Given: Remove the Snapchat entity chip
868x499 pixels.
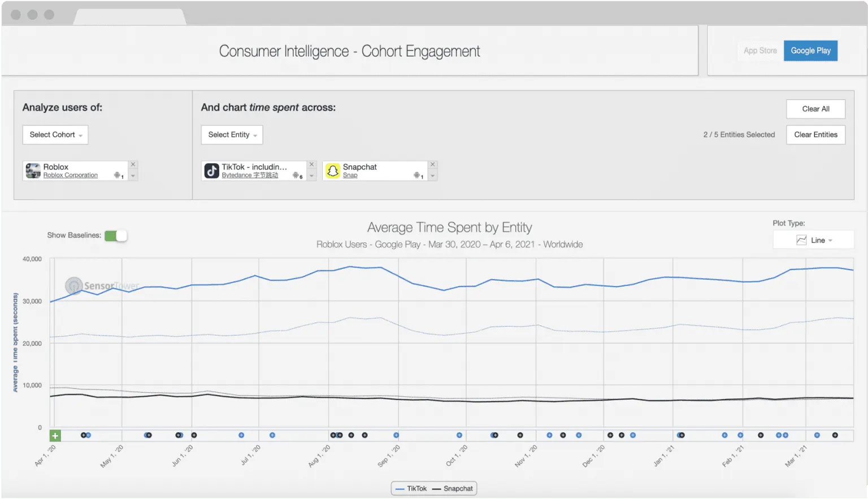Looking at the screenshot, I should [432, 164].
